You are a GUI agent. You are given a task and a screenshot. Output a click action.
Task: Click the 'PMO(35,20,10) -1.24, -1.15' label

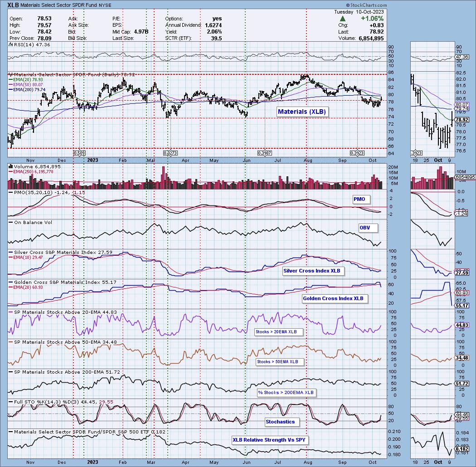point(47,193)
